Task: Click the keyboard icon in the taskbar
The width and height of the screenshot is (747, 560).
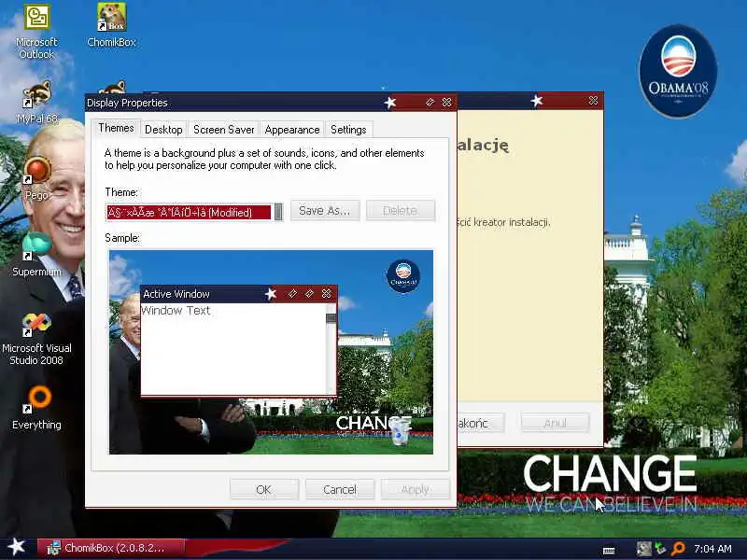Action: pos(609,551)
